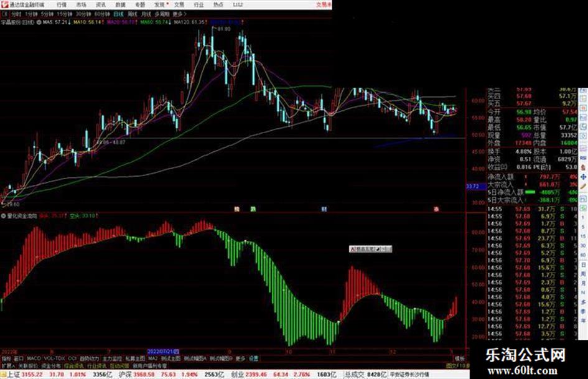588x379 pixels.
Task: Select the 周线 weekly period tab
Action: click(133, 14)
